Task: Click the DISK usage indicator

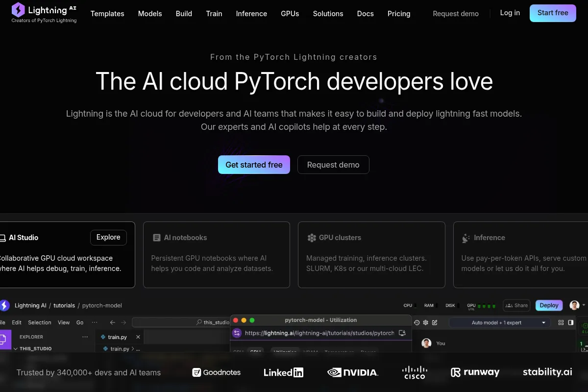Action: (452, 305)
